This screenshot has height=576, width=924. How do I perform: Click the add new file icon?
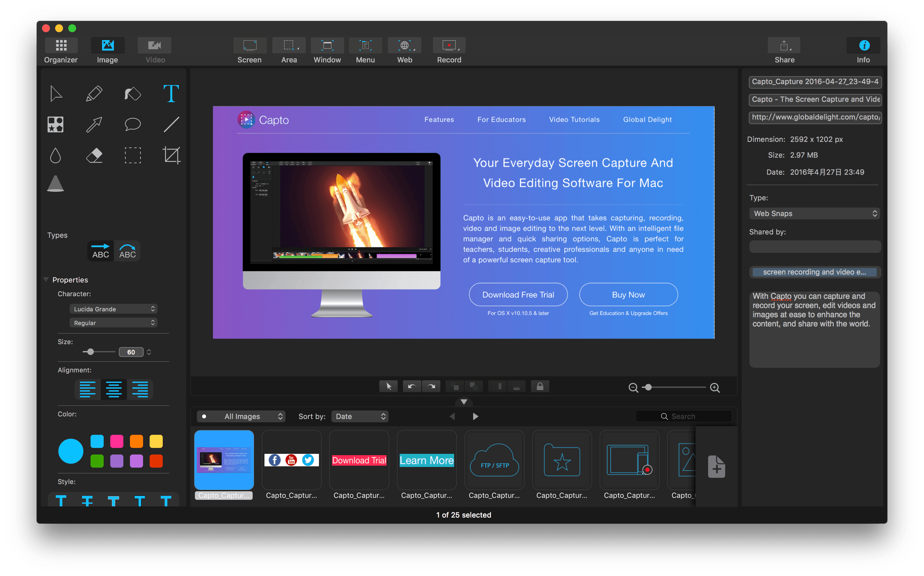(716, 466)
